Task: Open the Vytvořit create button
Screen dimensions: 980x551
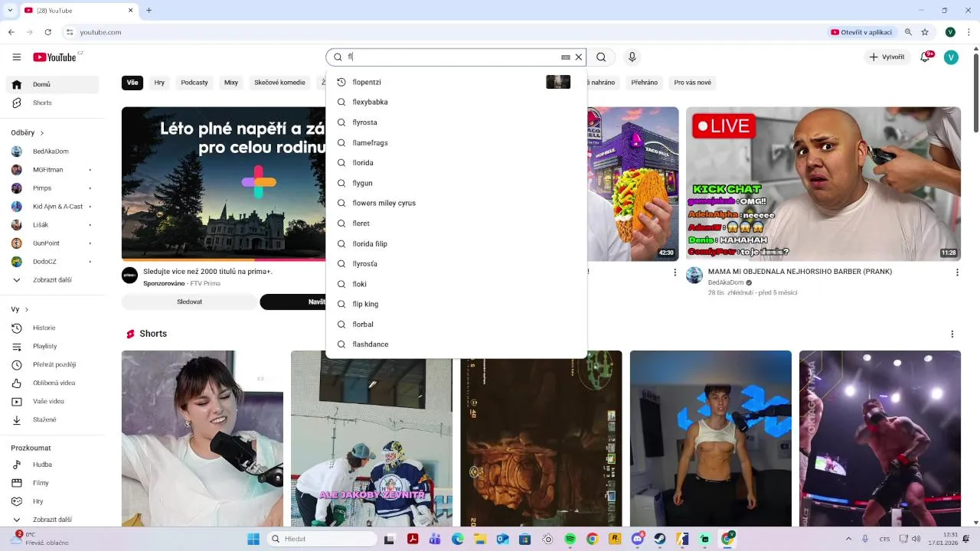Action: pos(887,57)
